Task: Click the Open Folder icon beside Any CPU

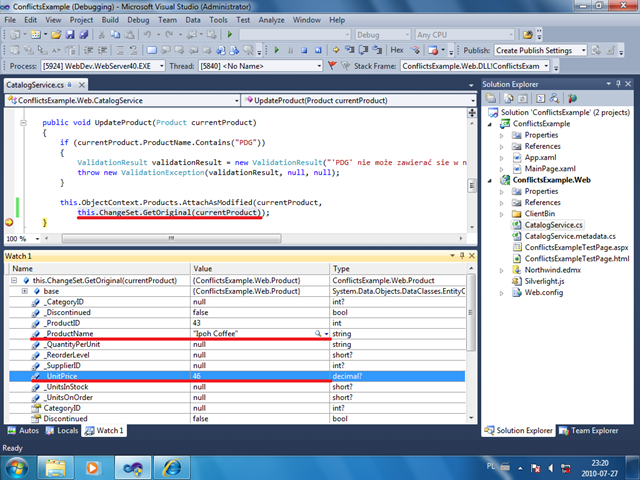Action: pyautogui.click(x=528, y=35)
